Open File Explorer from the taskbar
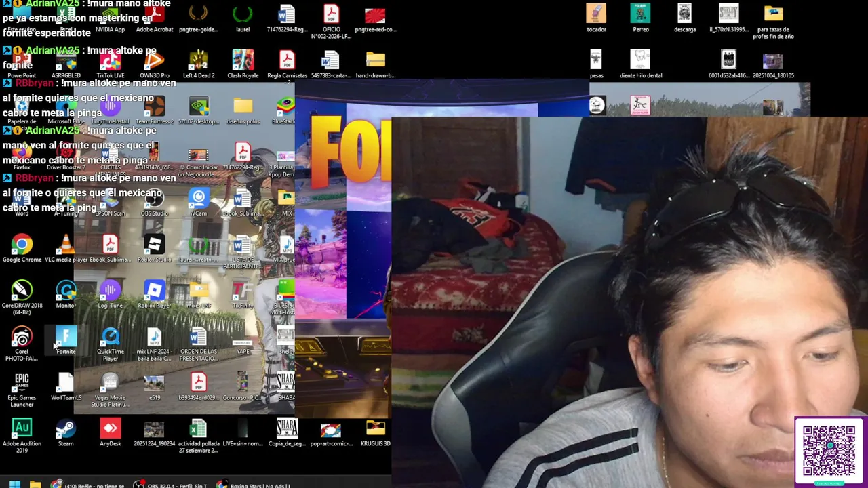The height and width of the screenshot is (488, 868). click(35, 484)
